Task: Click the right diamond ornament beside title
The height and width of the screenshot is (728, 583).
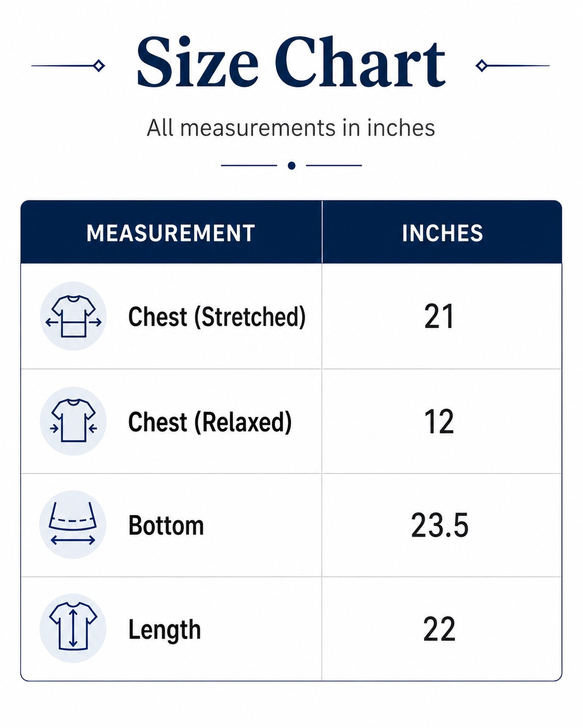Action: [482, 65]
